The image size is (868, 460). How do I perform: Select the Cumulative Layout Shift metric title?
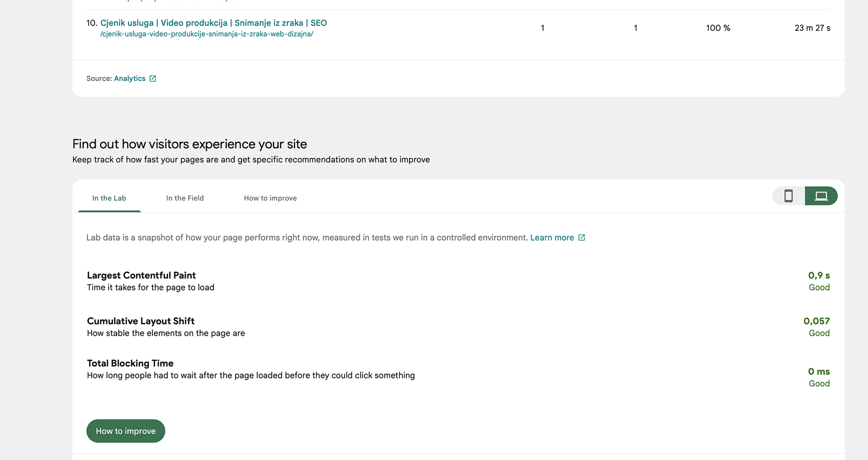click(x=141, y=321)
